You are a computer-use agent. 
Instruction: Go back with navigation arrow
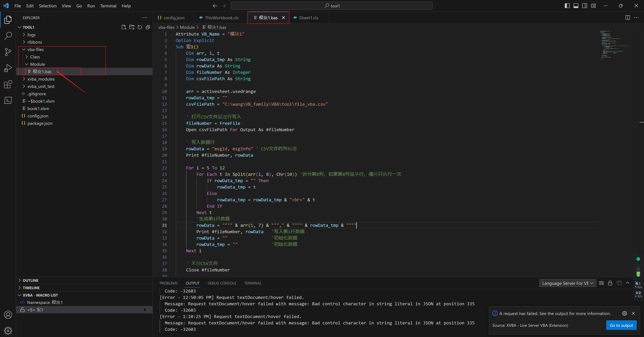pos(215,6)
